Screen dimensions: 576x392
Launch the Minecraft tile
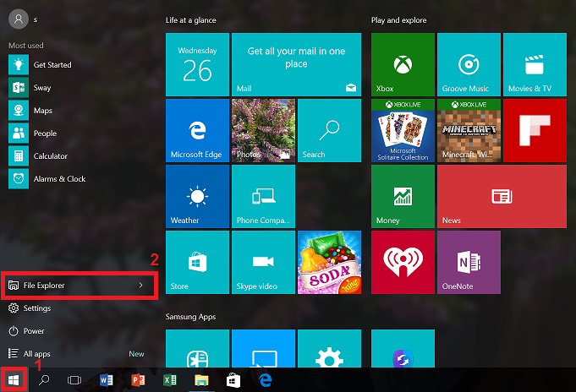pos(469,130)
